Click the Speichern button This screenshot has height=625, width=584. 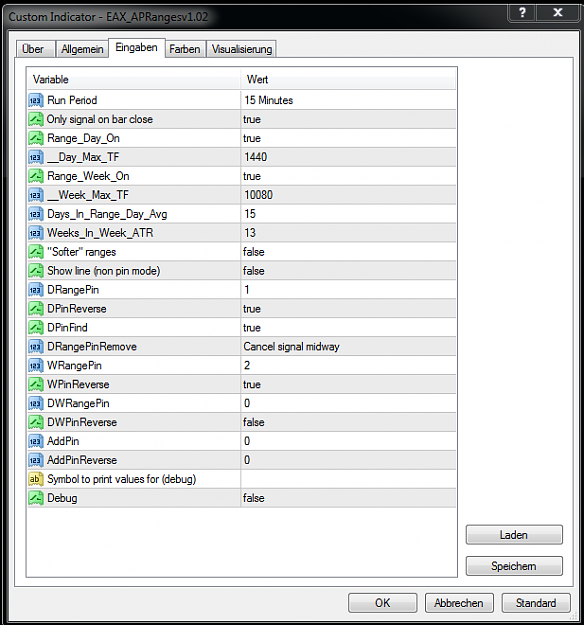pyautogui.click(x=514, y=566)
